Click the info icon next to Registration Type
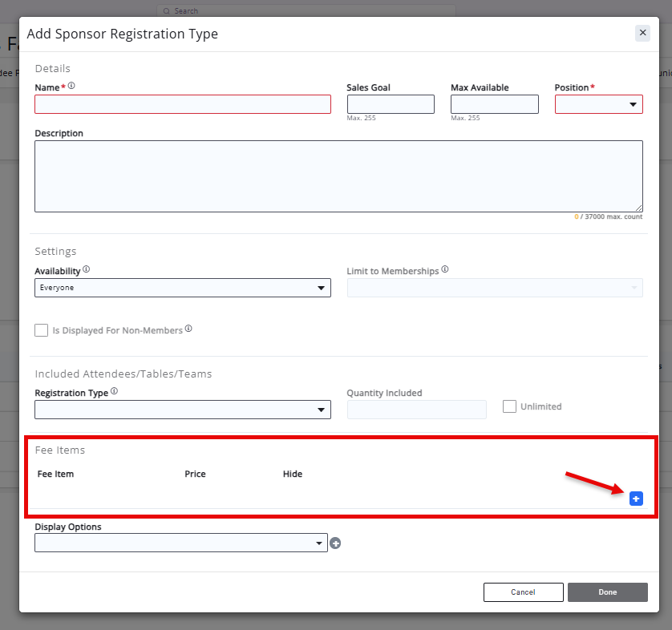Image resolution: width=672 pixels, height=630 pixels. pyautogui.click(x=114, y=391)
